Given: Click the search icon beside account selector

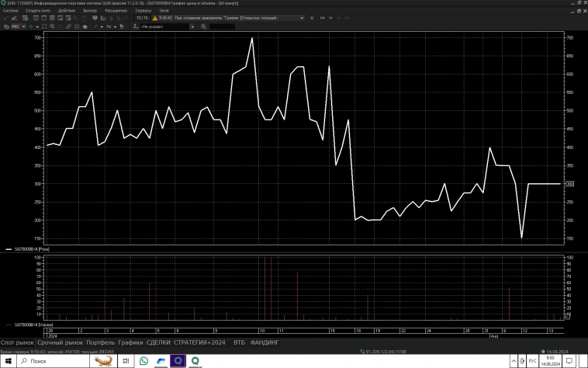Looking at the screenshot, I should (x=202, y=26).
